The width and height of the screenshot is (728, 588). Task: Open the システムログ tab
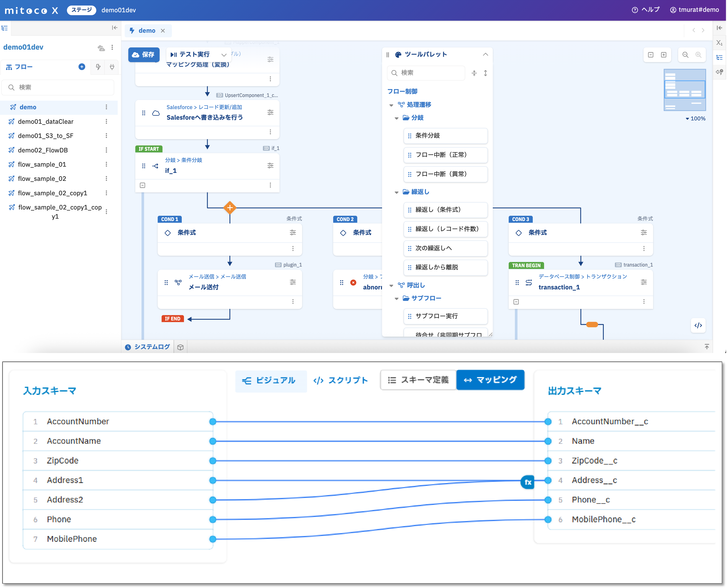pyautogui.click(x=148, y=347)
